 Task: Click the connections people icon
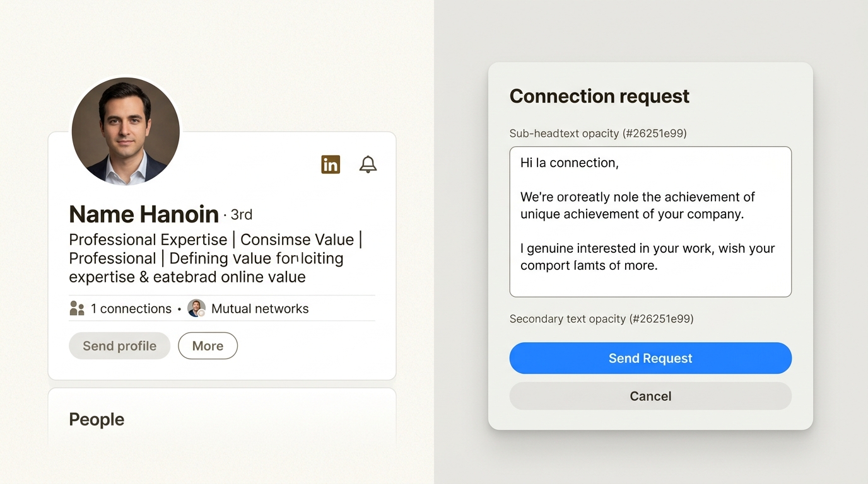(77, 308)
